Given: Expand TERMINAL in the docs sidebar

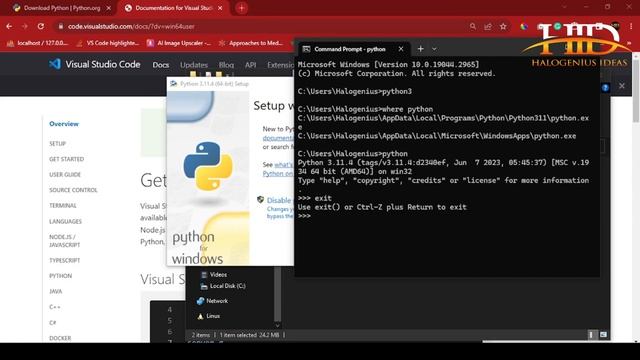Looking at the screenshot, I should point(63,206).
